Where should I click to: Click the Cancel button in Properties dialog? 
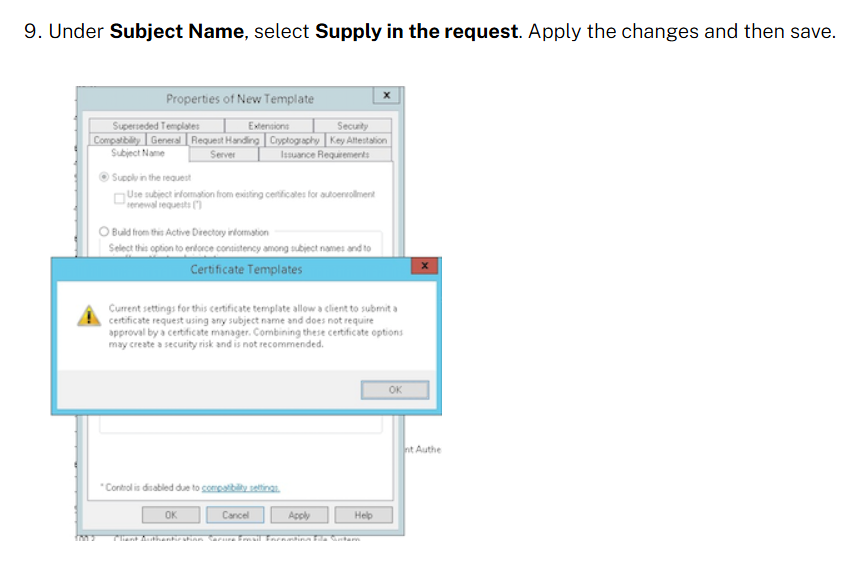[x=235, y=515]
